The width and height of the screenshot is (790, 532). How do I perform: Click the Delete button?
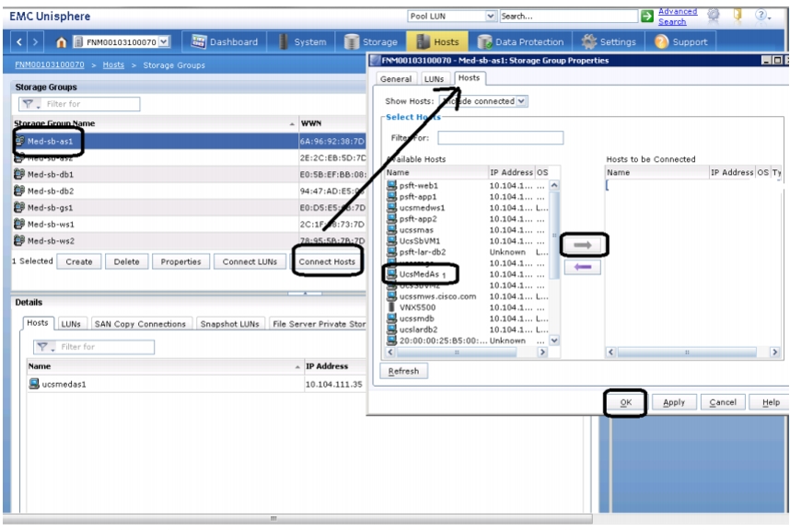(x=126, y=262)
